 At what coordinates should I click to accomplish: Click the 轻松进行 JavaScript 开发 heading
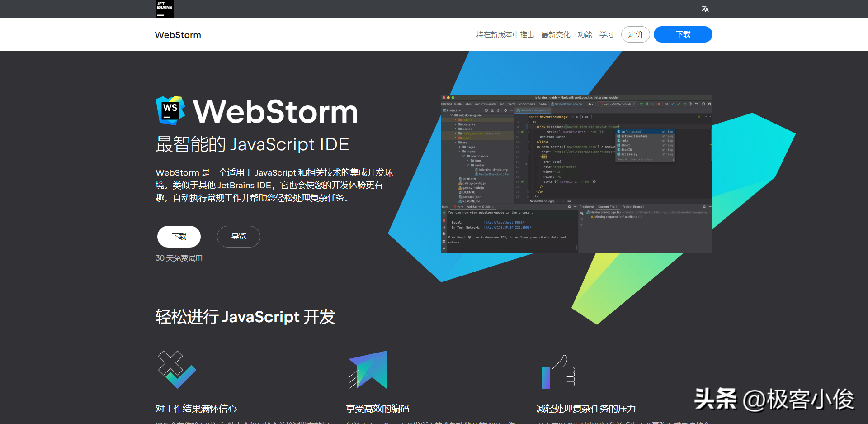[x=245, y=317]
